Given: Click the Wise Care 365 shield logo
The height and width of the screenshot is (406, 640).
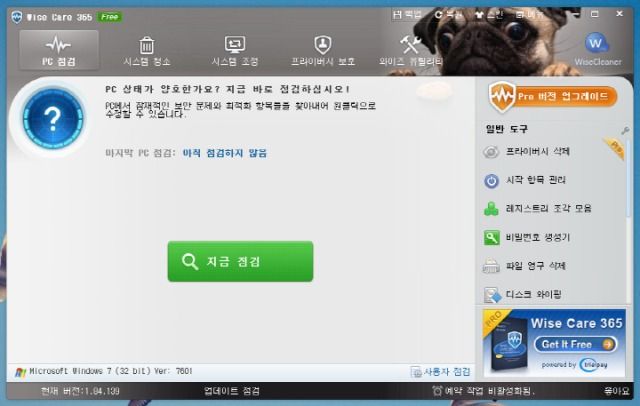Looking at the screenshot, I should coord(17,17).
